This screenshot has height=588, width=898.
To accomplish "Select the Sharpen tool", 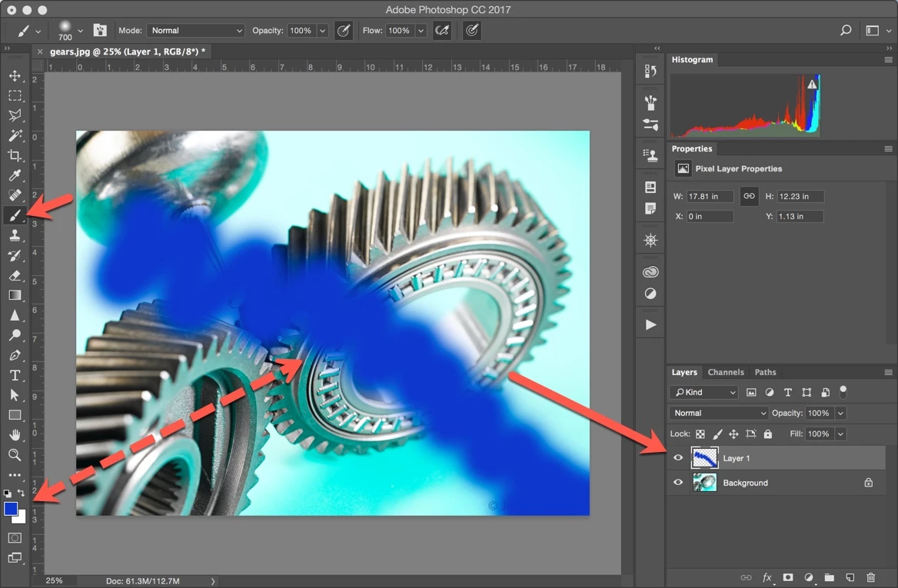I will coord(15,315).
